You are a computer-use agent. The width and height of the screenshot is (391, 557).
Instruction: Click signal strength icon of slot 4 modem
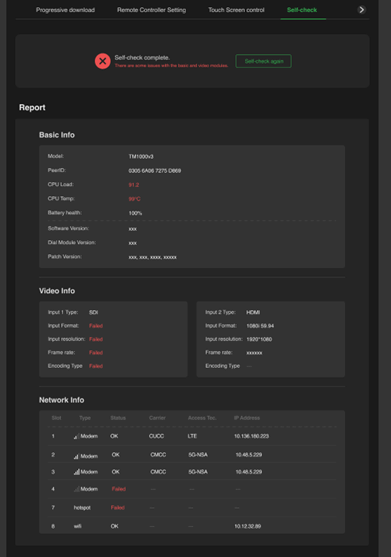tap(76, 489)
